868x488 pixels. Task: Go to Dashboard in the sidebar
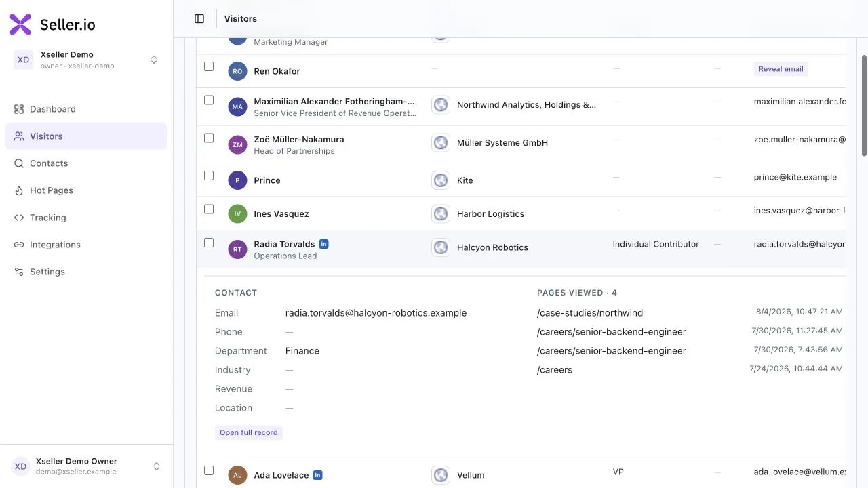click(86, 109)
